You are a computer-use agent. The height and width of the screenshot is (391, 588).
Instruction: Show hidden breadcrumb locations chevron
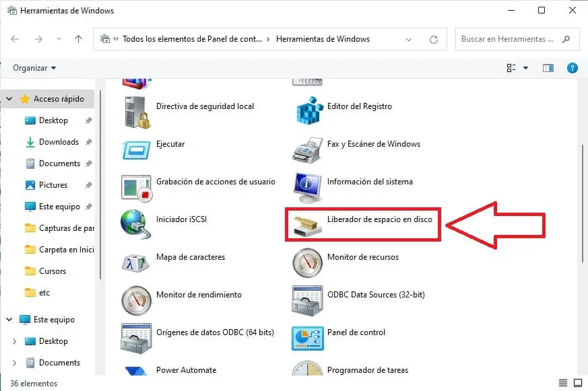coord(117,38)
